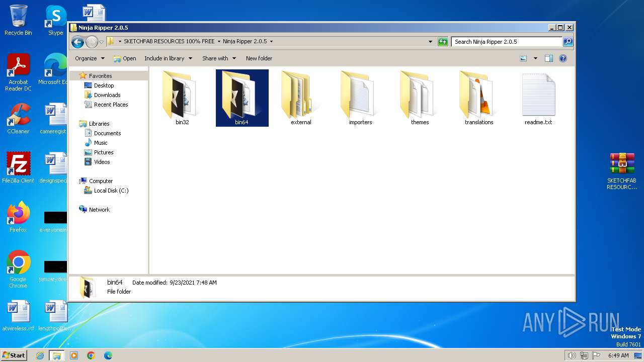This screenshot has height=362, width=644.
Task: Open Downloads in navigation pane
Action: coord(107,95)
